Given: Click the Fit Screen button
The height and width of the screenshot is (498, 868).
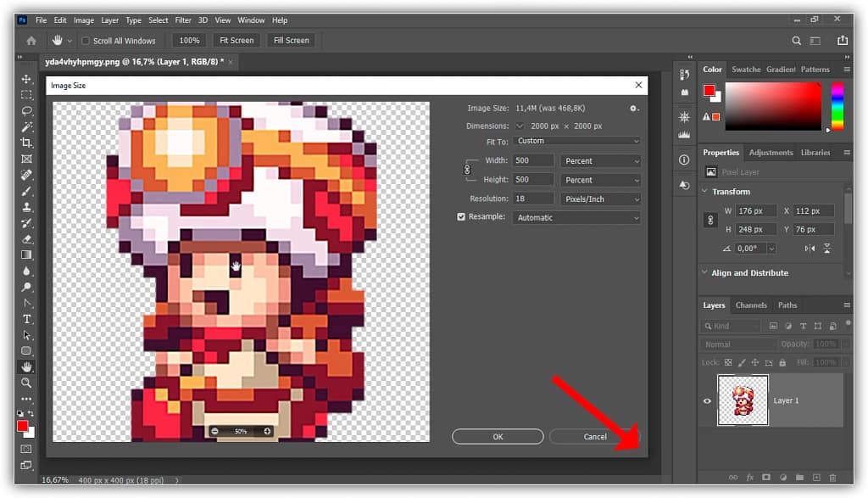Looking at the screenshot, I should pyautogui.click(x=236, y=41).
